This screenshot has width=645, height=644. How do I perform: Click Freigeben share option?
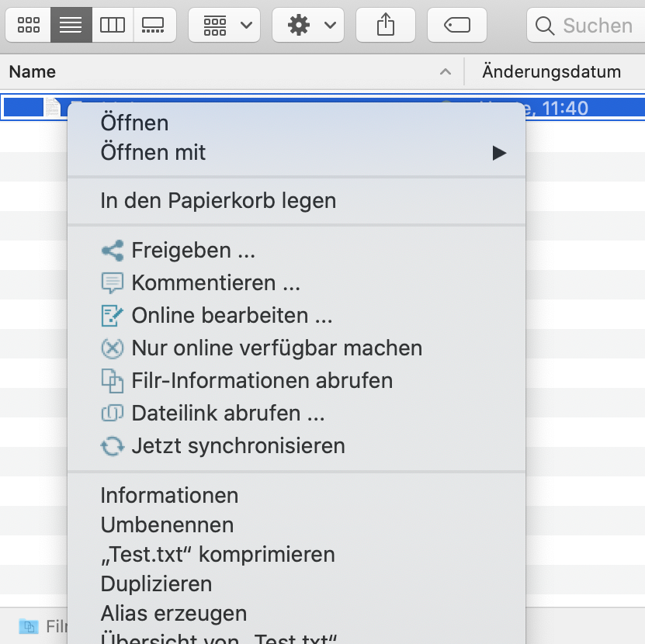click(x=192, y=251)
